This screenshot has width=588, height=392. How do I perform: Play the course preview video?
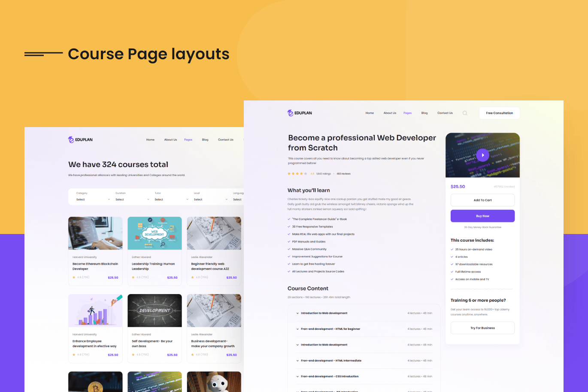click(x=482, y=155)
